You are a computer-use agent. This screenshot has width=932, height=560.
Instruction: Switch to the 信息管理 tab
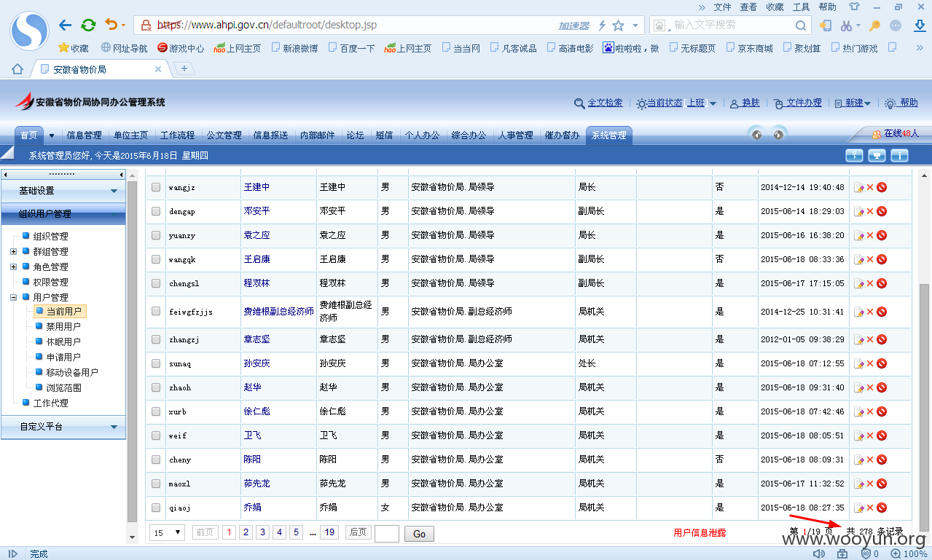pos(85,135)
